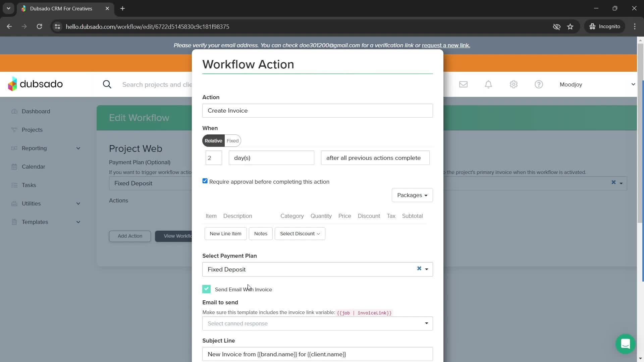Image resolution: width=644 pixels, height=362 pixels.
Task: Open the Select canned response dropdown
Action: (x=317, y=323)
